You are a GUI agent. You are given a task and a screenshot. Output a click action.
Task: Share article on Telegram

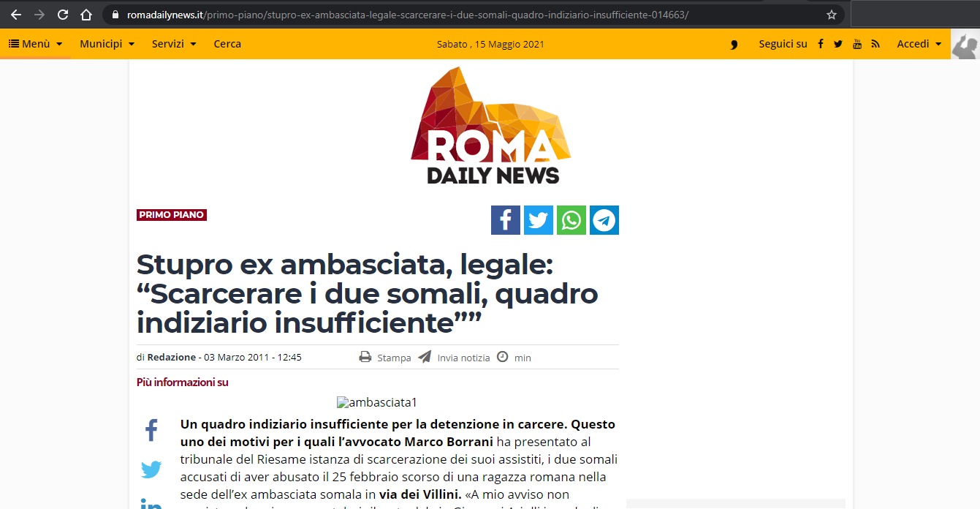pyautogui.click(x=604, y=220)
